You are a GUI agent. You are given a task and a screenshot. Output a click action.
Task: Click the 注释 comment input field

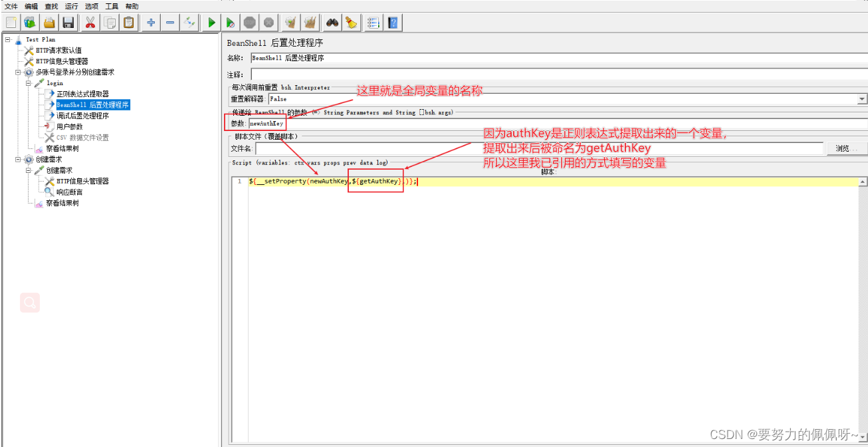coord(558,74)
